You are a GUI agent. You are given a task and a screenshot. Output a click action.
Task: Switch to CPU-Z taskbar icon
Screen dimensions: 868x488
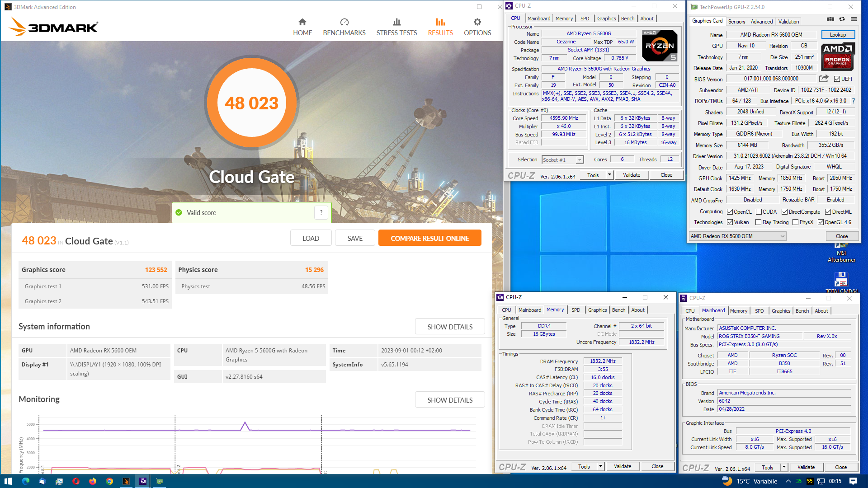coord(143,481)
